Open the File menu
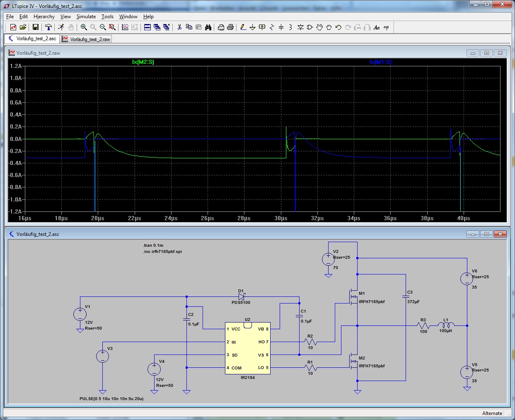 tap(10, 17)
